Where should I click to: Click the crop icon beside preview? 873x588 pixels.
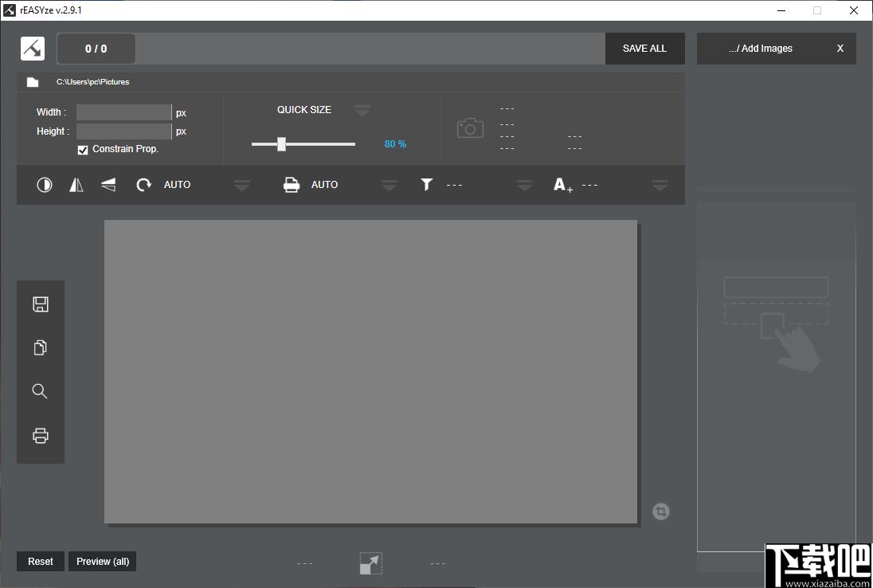(661, 512)
